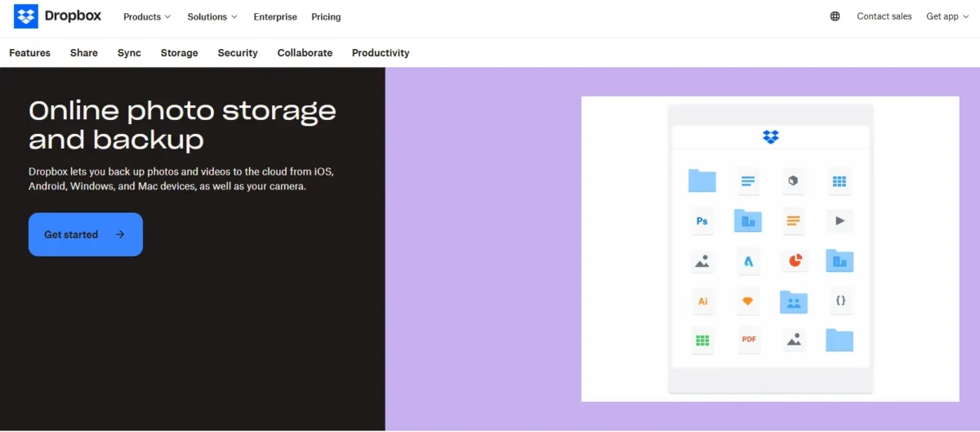This screenshot has height=432, width=980.
Task: Click the red pie chart file icon
Action: click(794, 261)
